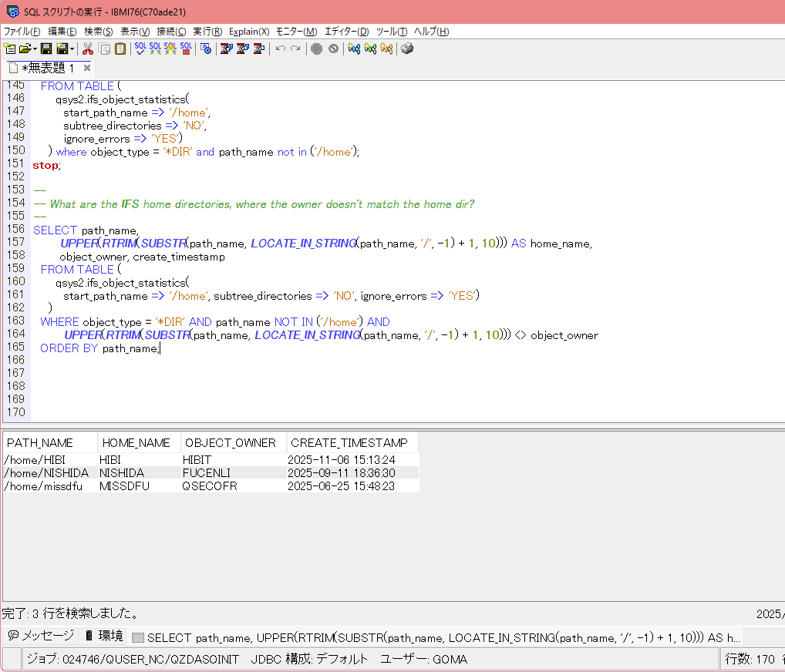The height and width of the screenshot is (672, 785).
Task: Open the モニター(M) menu
Action: pyautogui.click(x=296, y=32)
